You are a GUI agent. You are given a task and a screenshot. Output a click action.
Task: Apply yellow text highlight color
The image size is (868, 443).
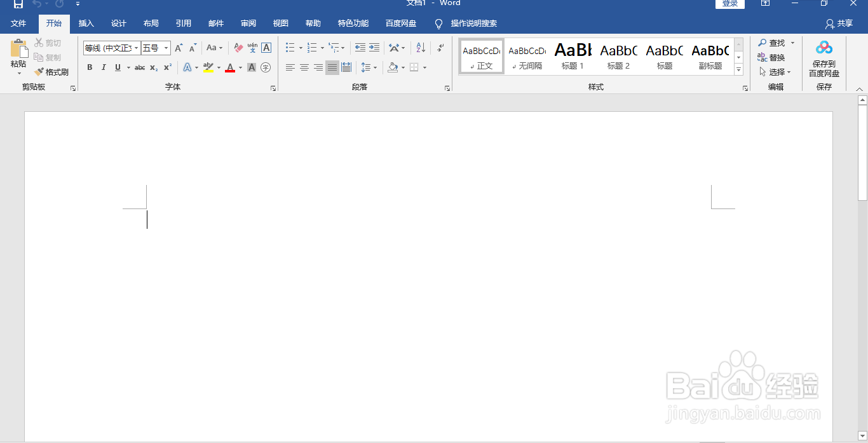208,67
